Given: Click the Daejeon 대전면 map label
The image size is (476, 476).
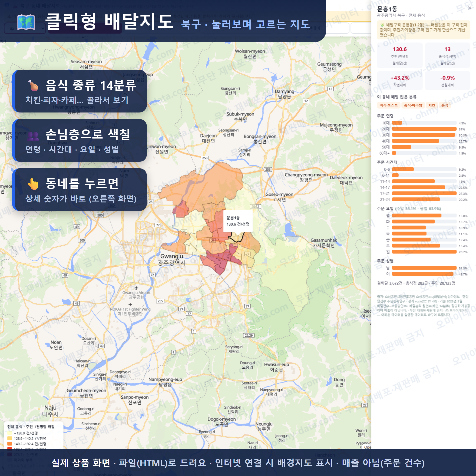Looking at the screenshot, I should (208, 138).
